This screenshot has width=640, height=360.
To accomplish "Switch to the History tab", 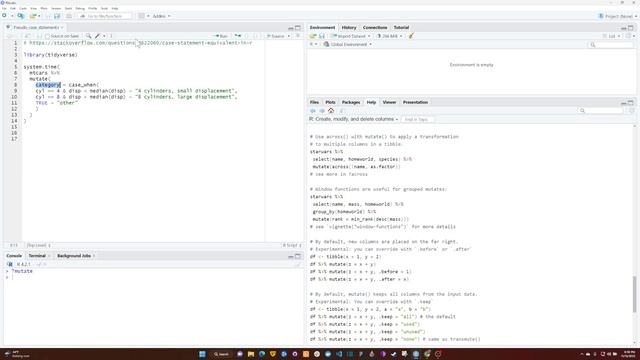I will (x=349, y=27).
